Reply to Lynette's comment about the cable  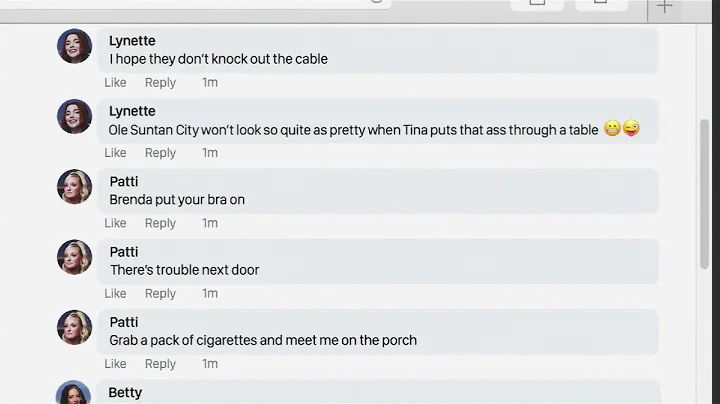(x=160, y=83)
